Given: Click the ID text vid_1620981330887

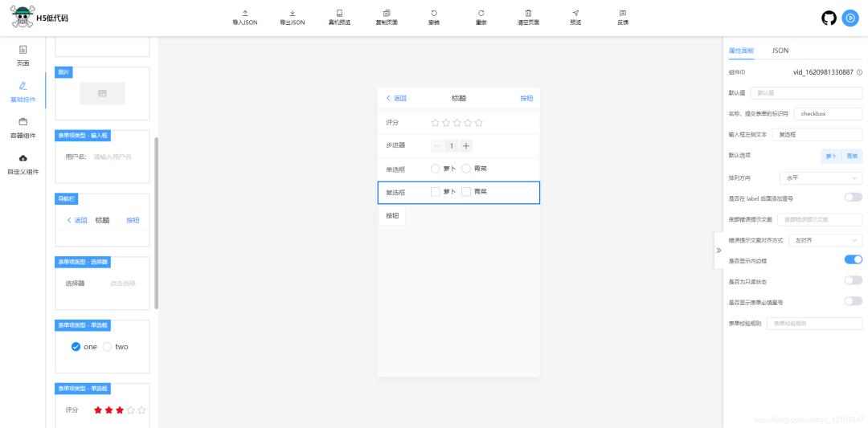Looking at the screenshot, I should point(823,72).
